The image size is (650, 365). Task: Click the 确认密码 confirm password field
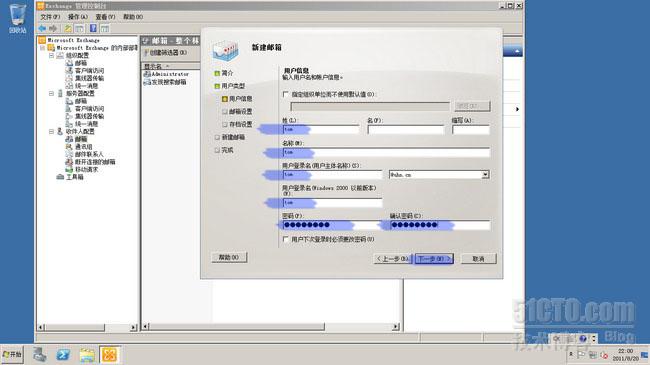pos(440,225)
